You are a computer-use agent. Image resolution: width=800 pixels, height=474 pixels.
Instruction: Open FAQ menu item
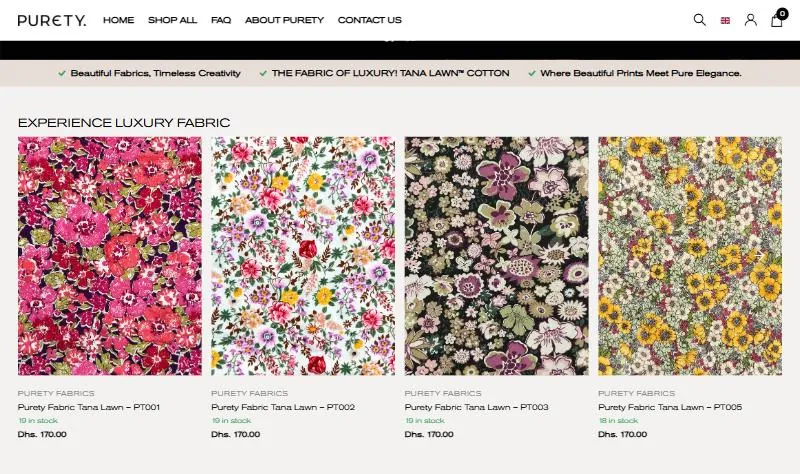[x=221, y=20]
